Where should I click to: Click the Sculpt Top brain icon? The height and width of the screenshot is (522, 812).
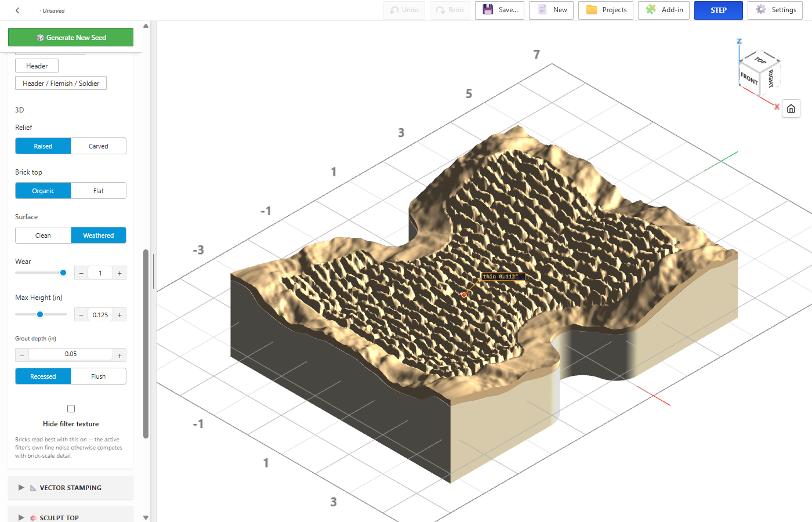pos(34,518)
